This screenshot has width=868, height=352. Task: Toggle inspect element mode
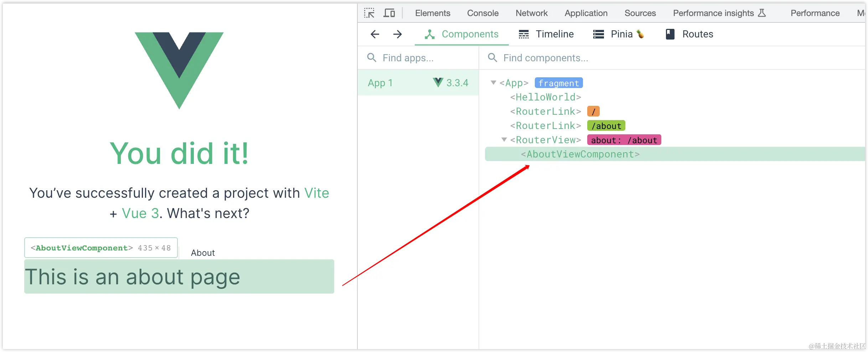[369, 13]
